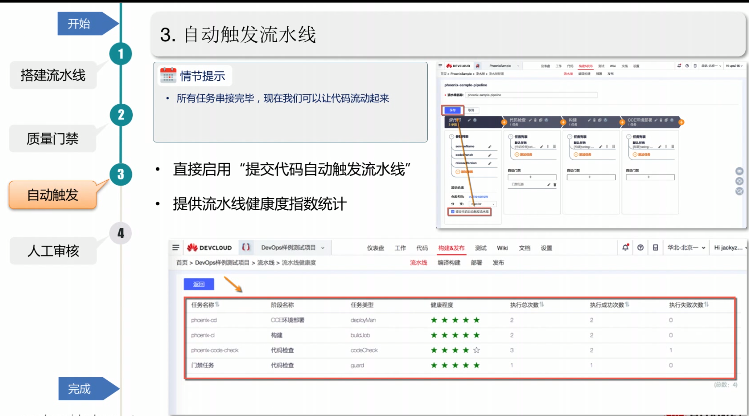Image resolution: width=749 pixels, height=416 pixels.
Task: Click the red code-bracket project icon
Action: click(x=246, y=247)
